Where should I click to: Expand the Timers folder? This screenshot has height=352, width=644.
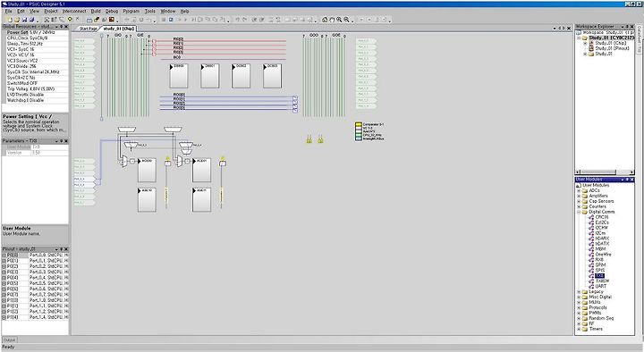pos(579,329)
